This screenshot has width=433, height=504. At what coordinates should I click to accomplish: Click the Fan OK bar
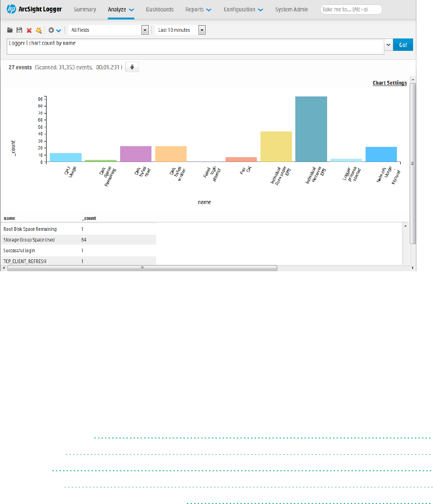pos(241,160)
